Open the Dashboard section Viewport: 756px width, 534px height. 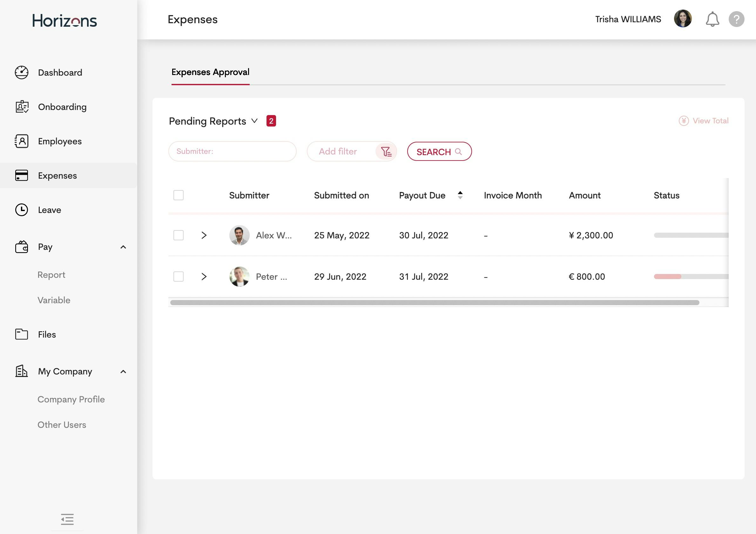[x=60, y=72]
